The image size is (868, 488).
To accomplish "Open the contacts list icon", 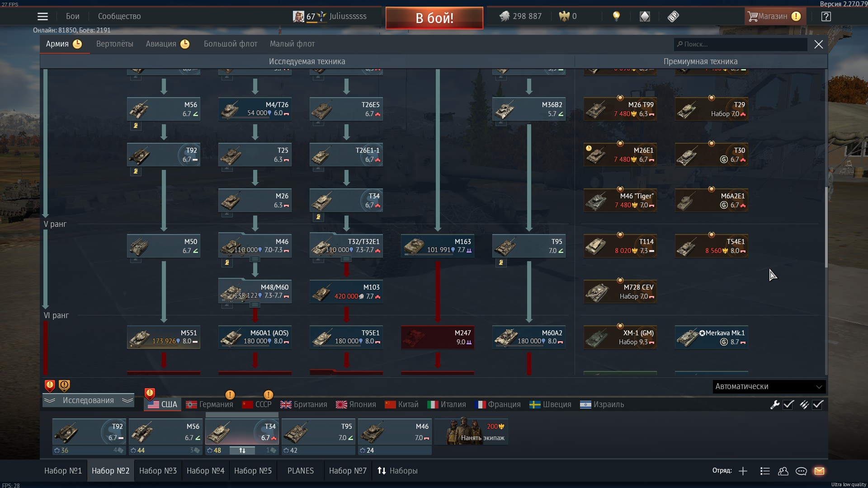I will point(765,471).
